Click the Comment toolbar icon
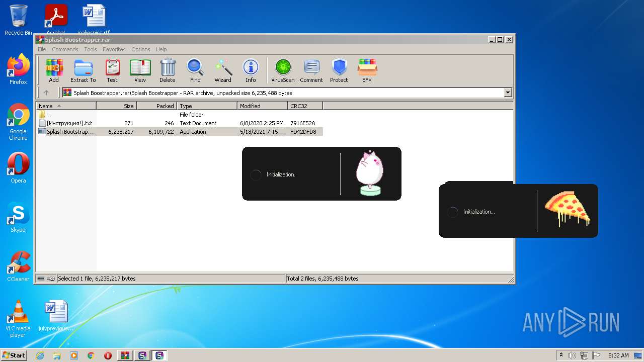The height and width of the screenshot is (362, 644). tap(311, 71)
